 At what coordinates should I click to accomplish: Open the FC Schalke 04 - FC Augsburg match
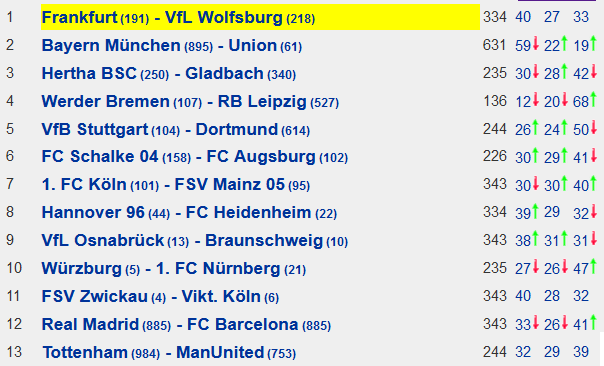195,157
